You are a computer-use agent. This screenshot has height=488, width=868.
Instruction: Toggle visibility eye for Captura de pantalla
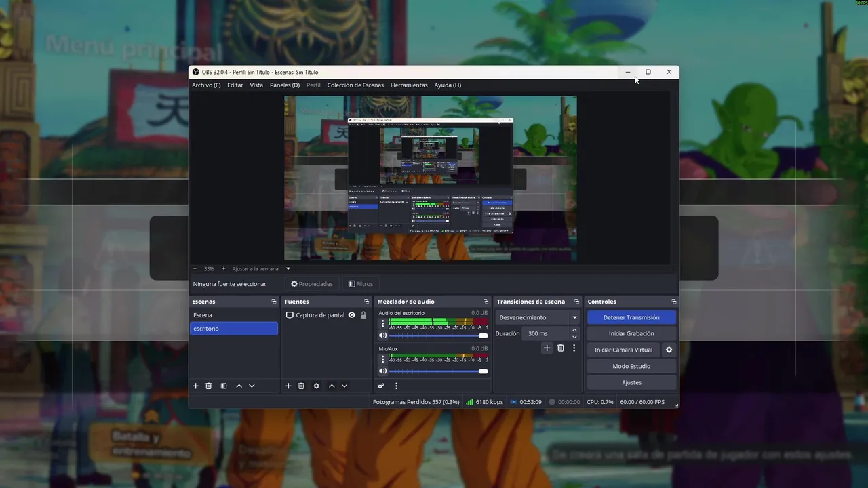(351, 315)
